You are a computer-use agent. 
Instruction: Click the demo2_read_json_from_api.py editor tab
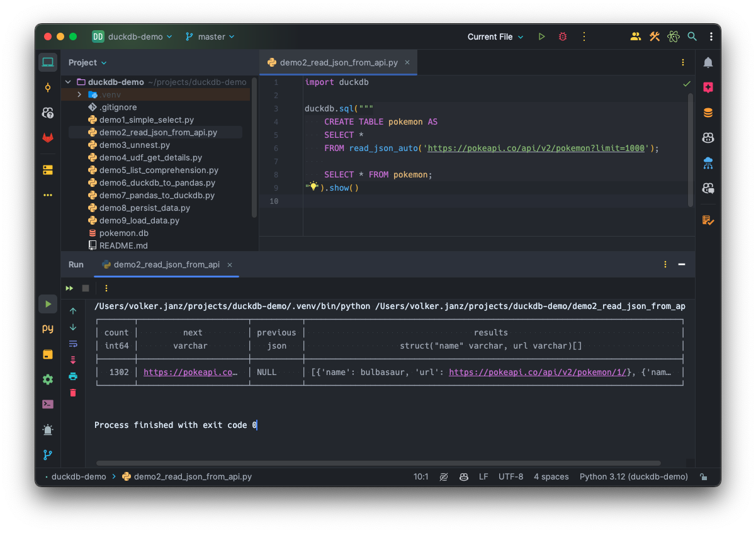(339, 62)
